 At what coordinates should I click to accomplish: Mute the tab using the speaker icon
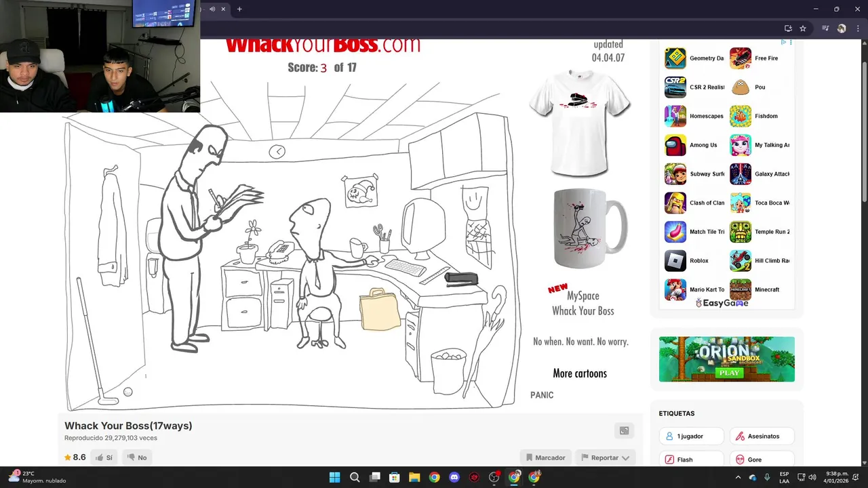(212, 9)
